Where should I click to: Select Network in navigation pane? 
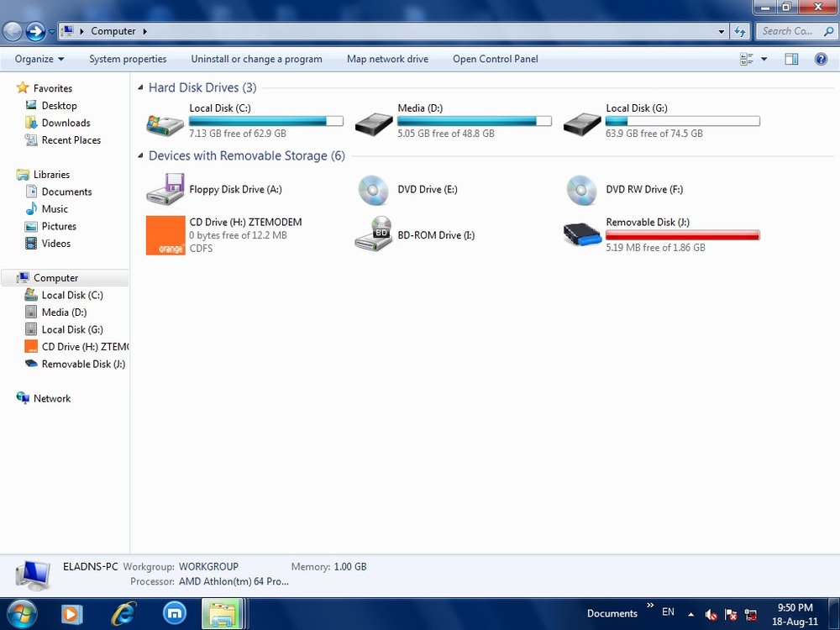point(52,398)
